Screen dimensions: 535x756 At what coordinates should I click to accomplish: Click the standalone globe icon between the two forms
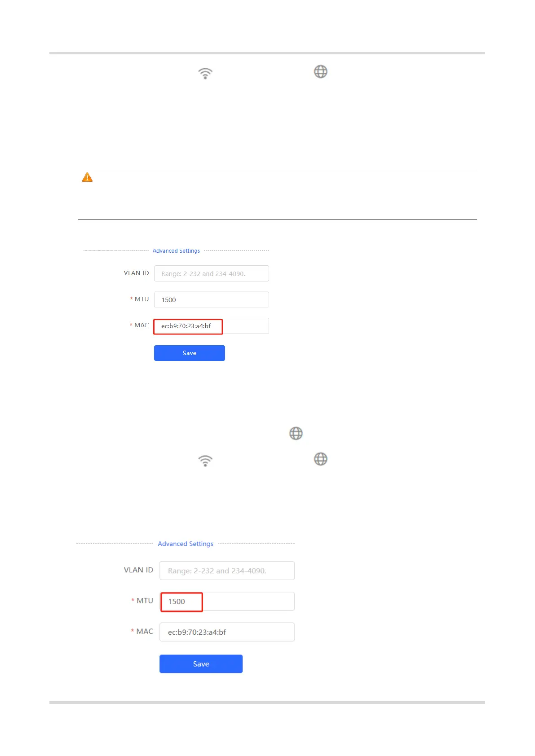pos(296,434)
